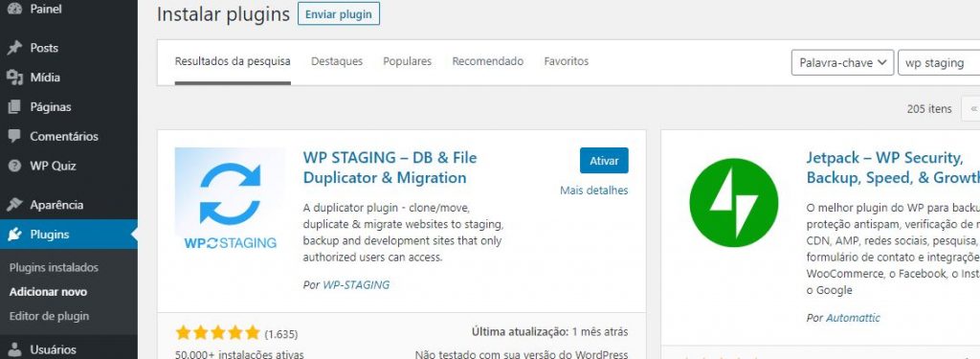This screenshot has width=980, height=359.
Task: Open the WP-STAGING author link
Action: click(356, 285)
